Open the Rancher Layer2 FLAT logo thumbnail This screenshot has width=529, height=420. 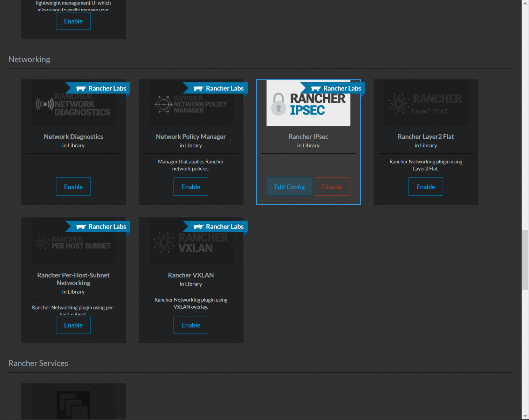pos(426,103)
